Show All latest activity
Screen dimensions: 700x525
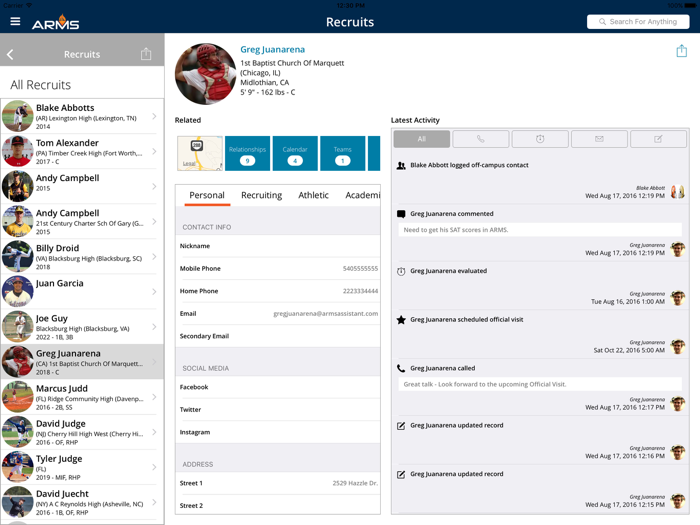[421, 139]
